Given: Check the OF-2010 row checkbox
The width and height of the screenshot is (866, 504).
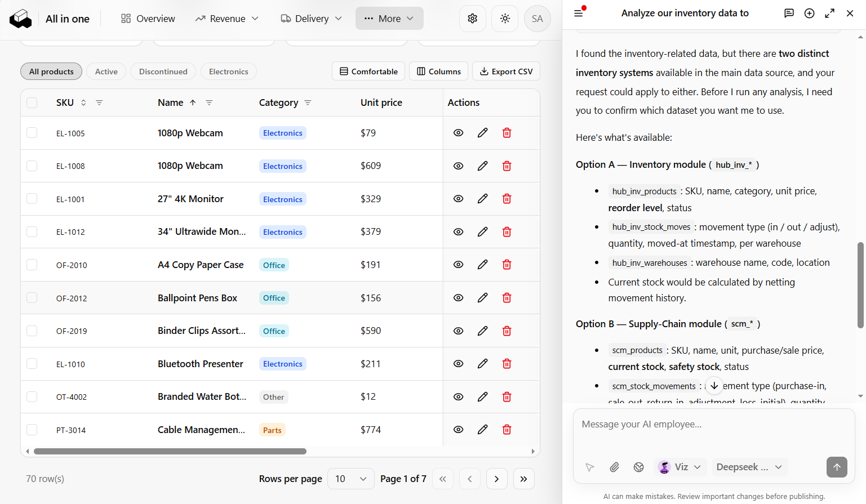Looking at the screenshot, I should tap(32, 265).
